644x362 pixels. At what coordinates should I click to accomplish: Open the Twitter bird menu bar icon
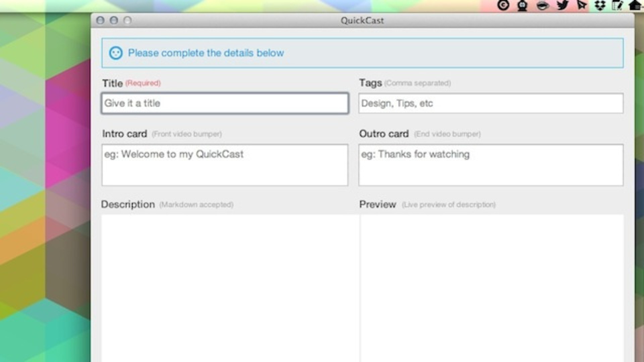point(562,5)
